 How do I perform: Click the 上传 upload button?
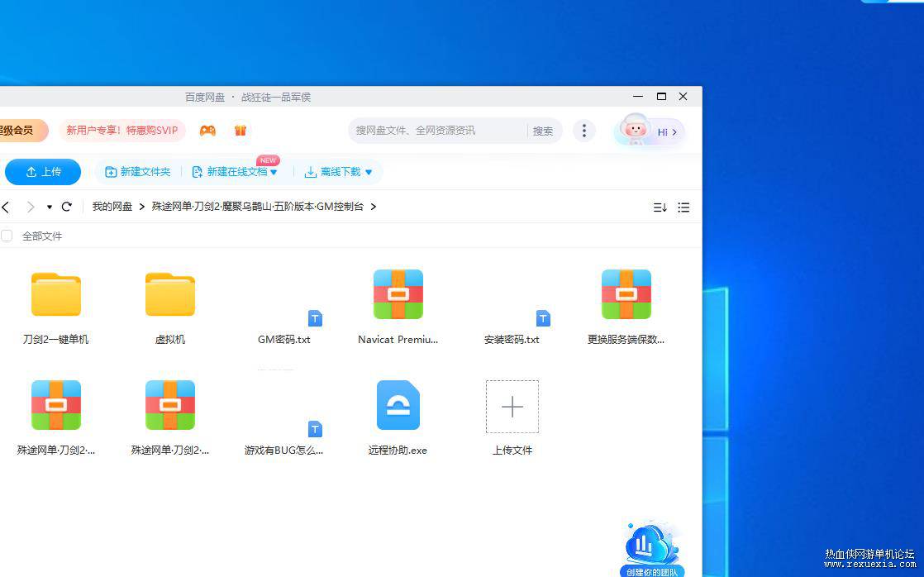pos(43,171)
